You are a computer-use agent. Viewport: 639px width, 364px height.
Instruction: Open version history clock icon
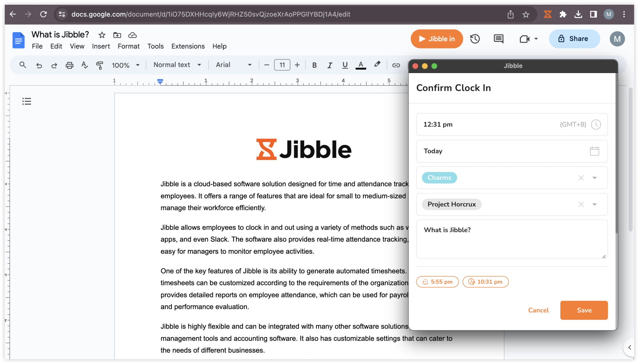point(475,39)
